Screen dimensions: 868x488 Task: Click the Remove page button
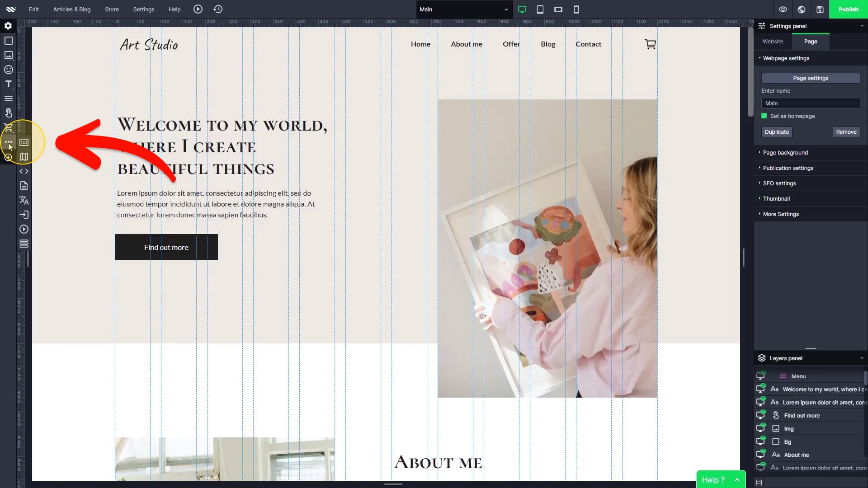point(846,132)
